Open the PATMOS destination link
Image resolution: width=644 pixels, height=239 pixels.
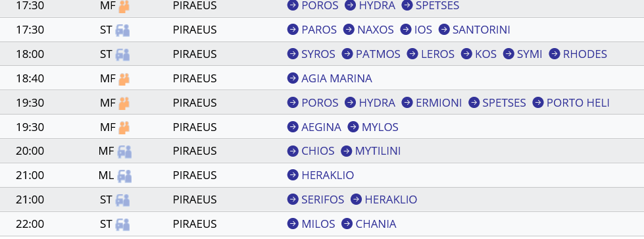[x=378, y=54]
